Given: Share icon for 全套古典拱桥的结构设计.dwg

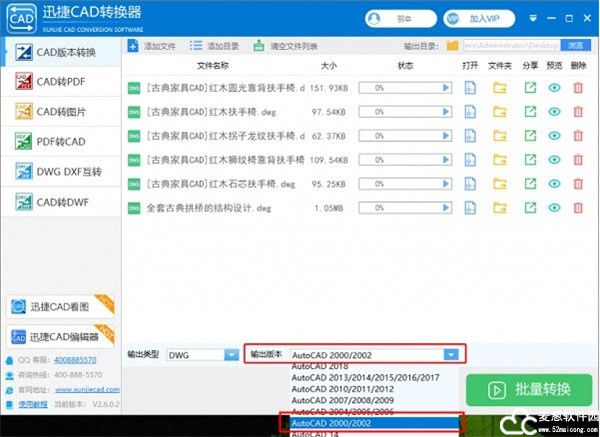Looking at the screenshot, I should tap(530, 208).
